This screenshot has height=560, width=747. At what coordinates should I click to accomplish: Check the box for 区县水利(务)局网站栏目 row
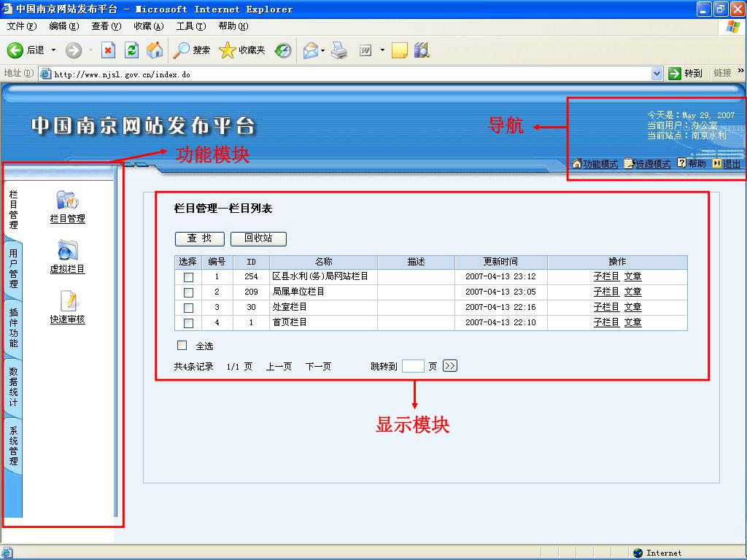[189, 277]
